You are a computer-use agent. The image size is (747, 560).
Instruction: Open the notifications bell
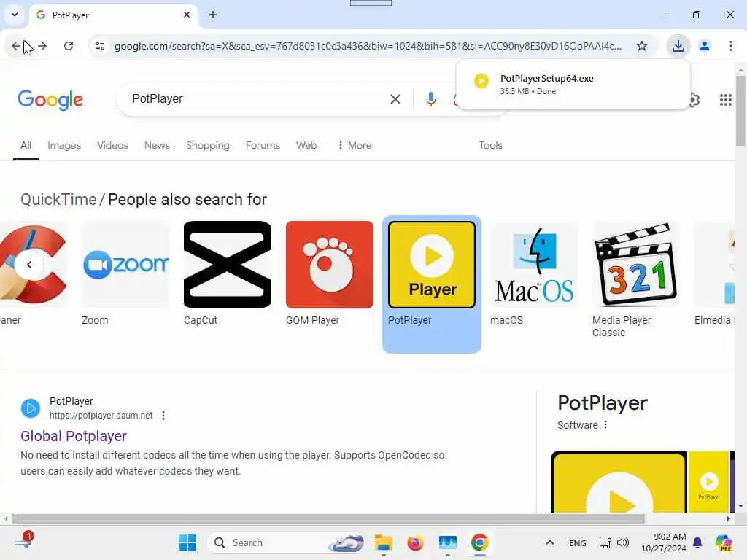point(697,542)
